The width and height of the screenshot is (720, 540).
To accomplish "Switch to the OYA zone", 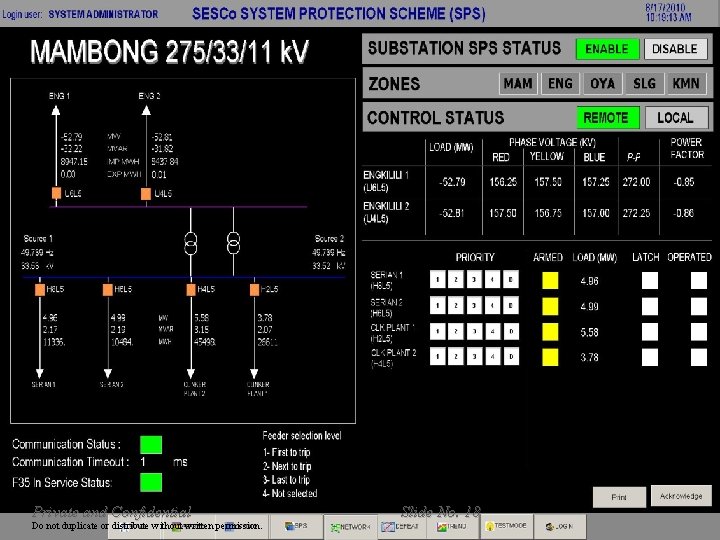I will tap(602, 84).
